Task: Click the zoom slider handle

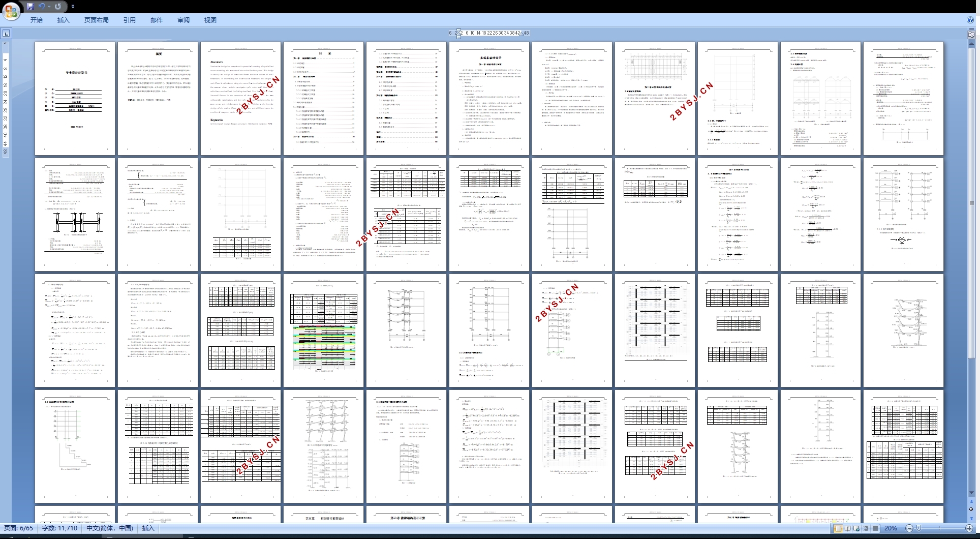Action: 918,528
